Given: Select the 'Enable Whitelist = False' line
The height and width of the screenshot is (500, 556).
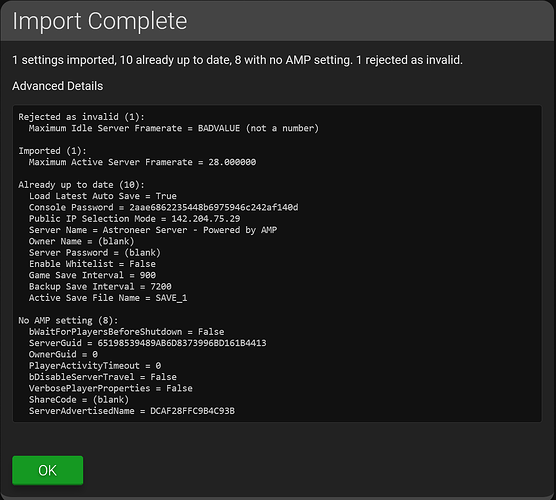Looking at the screenshot, I should click(92, 264).
